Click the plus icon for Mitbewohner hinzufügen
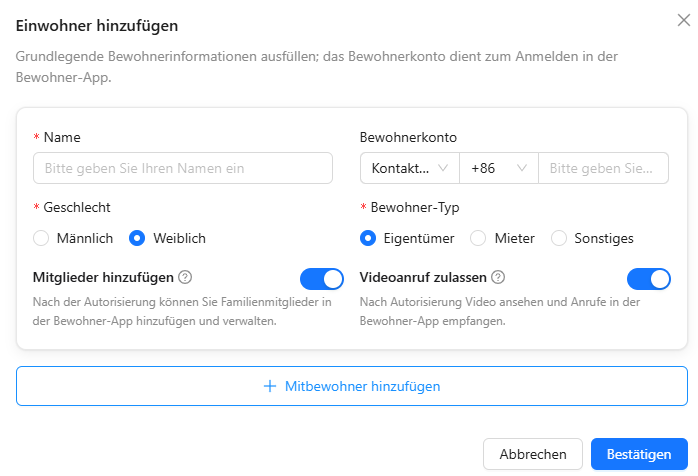Viewport: 698px width, 476px height. [270, 386]
